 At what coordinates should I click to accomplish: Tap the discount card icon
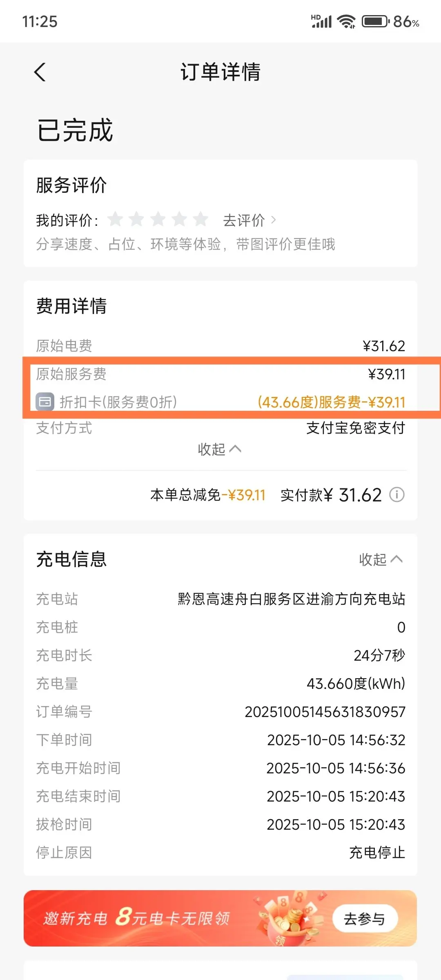45,402
